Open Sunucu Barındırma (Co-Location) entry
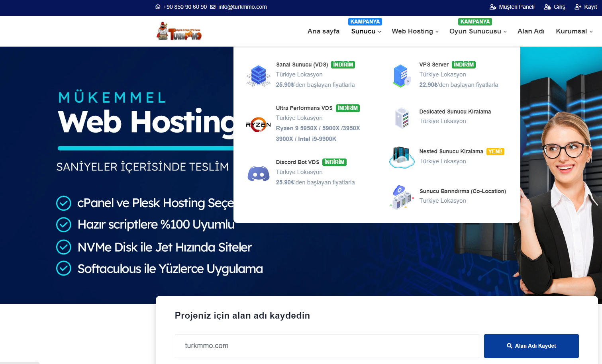 click(463, 191)
